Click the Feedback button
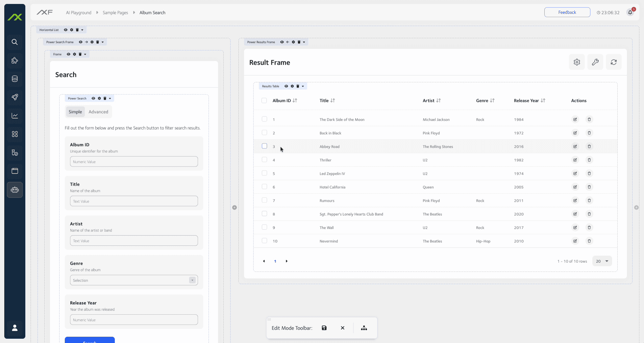This screenshot has height=343, width=644. coord(567,12)
